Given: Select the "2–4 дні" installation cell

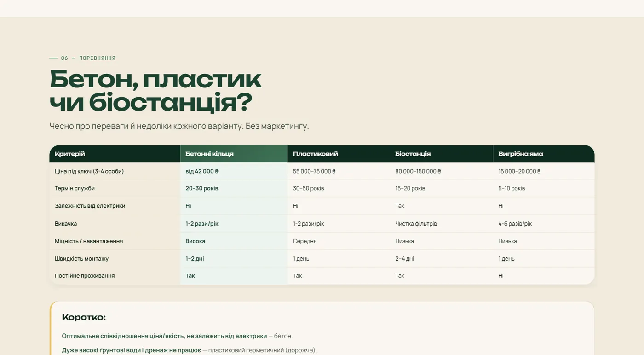Looking at the screenshot, I should tap(405, 259).
